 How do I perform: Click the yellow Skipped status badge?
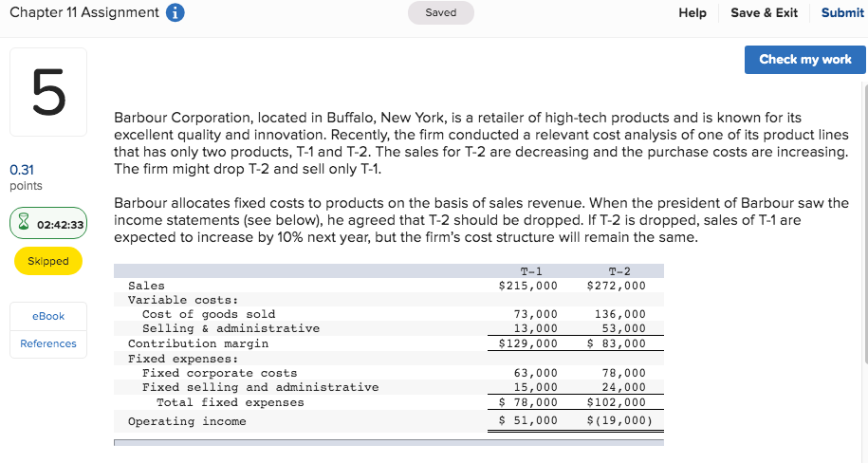(x=48, y=261)
